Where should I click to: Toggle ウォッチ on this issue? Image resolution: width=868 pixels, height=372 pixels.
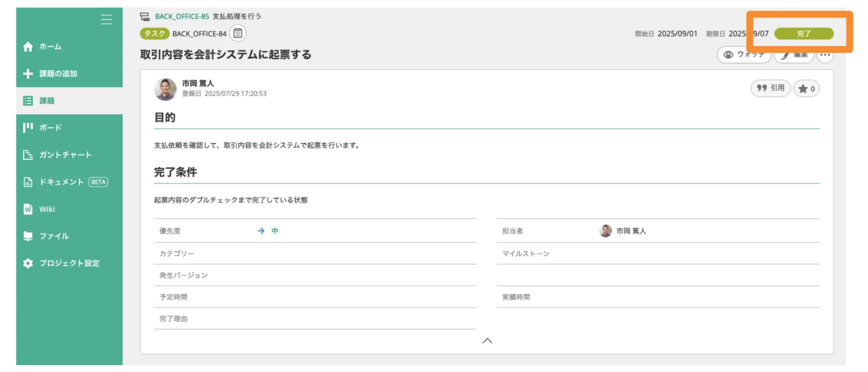744,55
